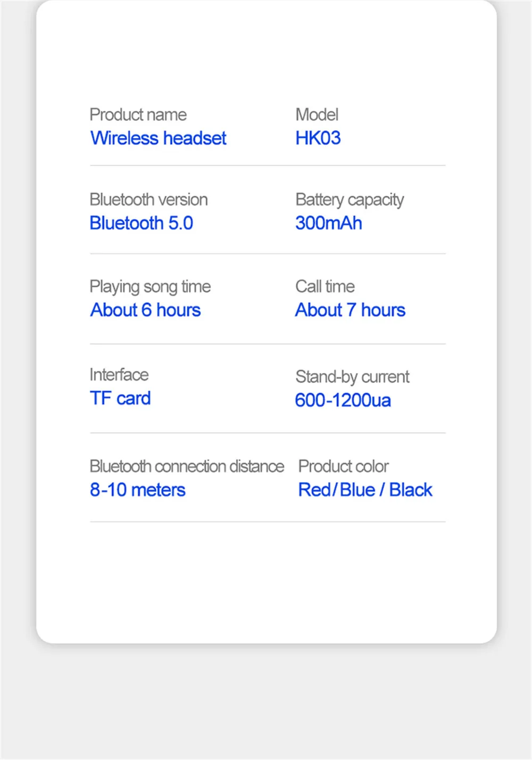The height and width of the screenshot is (760, 532).
Task: Click the "Call time" label
Action: point(325,287)
